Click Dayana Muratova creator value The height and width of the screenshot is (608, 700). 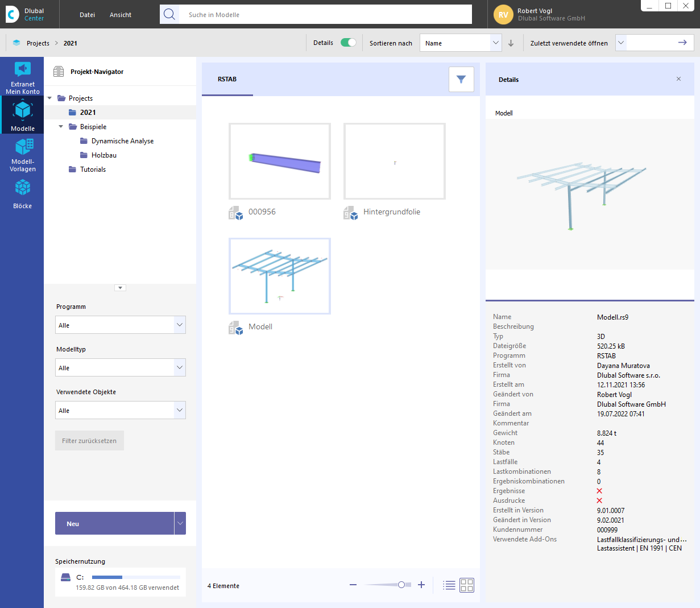coord(623,366)
